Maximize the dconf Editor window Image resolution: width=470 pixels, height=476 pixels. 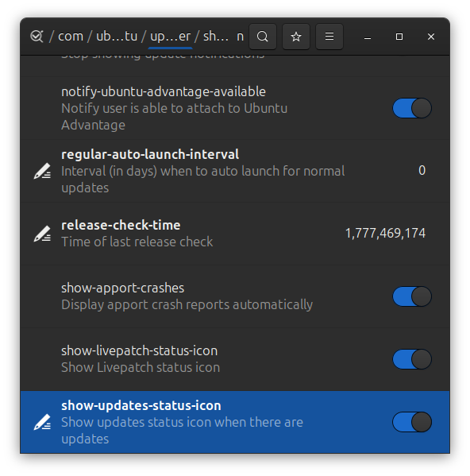[x=399, y=37]
